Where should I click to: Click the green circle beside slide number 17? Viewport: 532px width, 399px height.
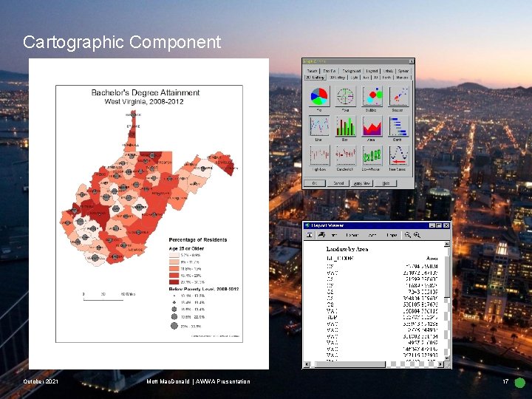[519, 383]
